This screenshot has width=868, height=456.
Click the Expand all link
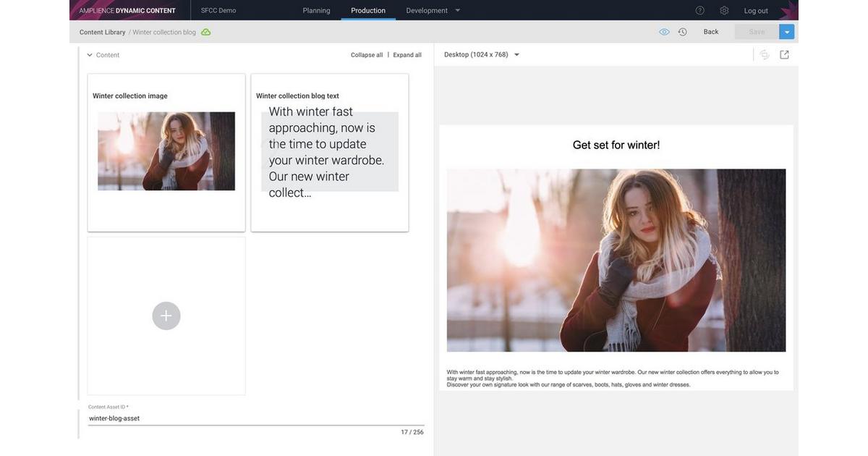(x=407, y=55)
